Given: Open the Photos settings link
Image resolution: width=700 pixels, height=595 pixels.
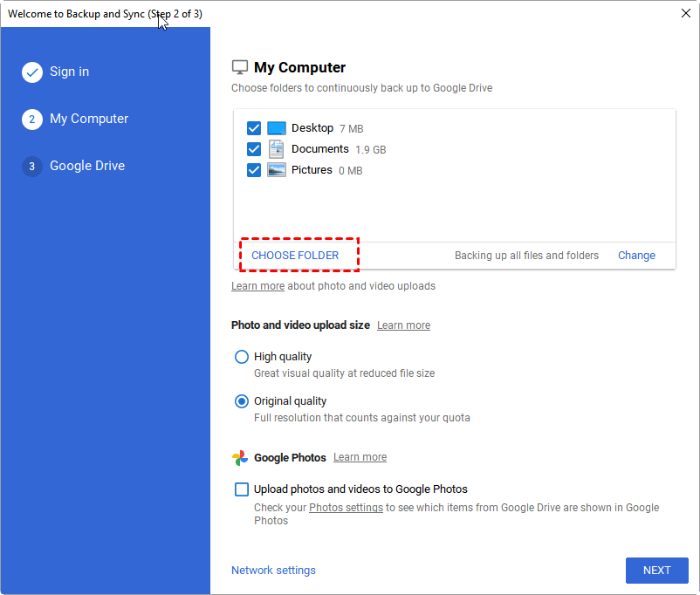Looking at the screenshot, I should pos(346,508).
